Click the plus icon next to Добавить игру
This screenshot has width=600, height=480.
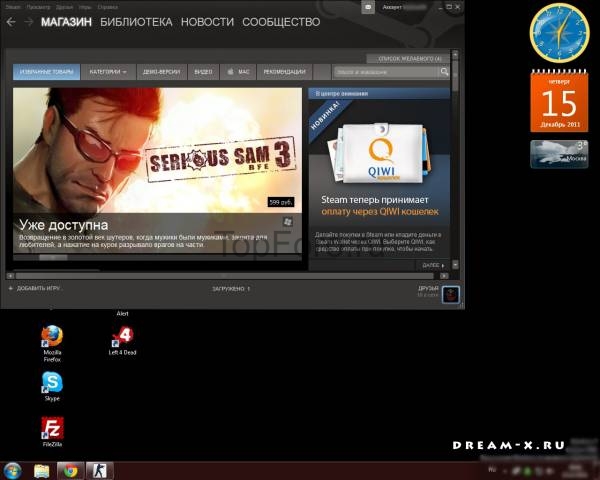[x=11, y=288]
